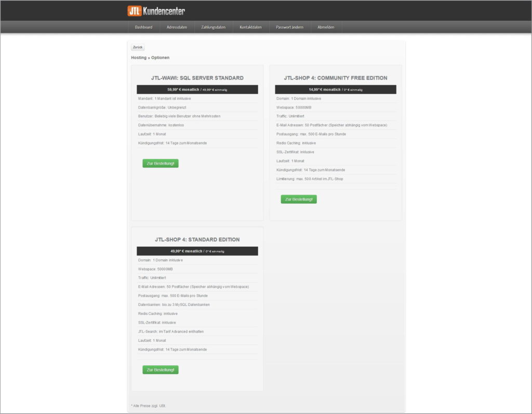Viewport: 532px width, 414px height.
Task: Click the 'Alle Preise zzgl. USt.' footnote
Action: point(149,405)
